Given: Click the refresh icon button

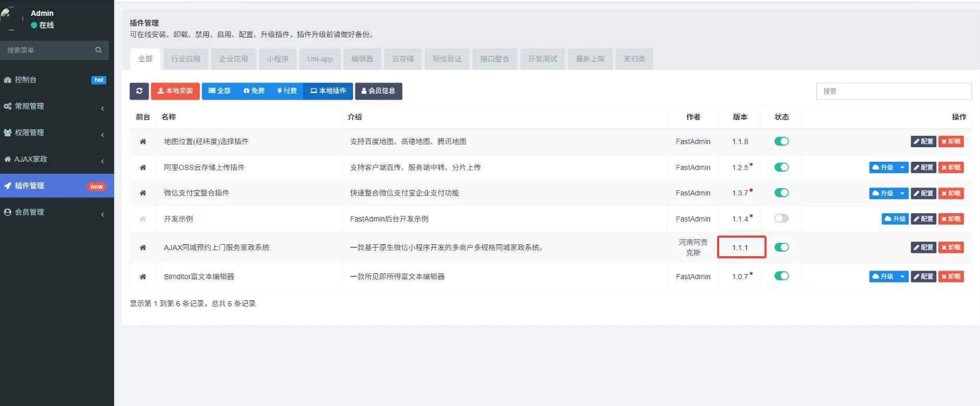Looking at the screenshot, I should pyautogui.click(x=139, y=91).
